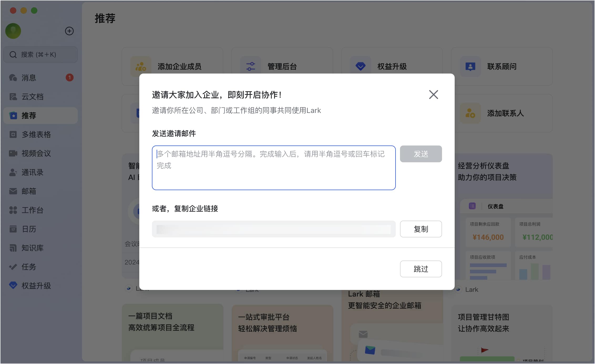This screenshot has height=364, width=595.
Task: Click the sidebar search box
Action: pos(40,55)
